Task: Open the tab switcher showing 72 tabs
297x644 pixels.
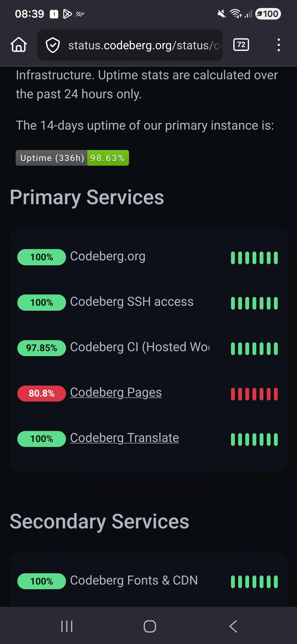Action: pyautogui.click(x=241, y=45)
